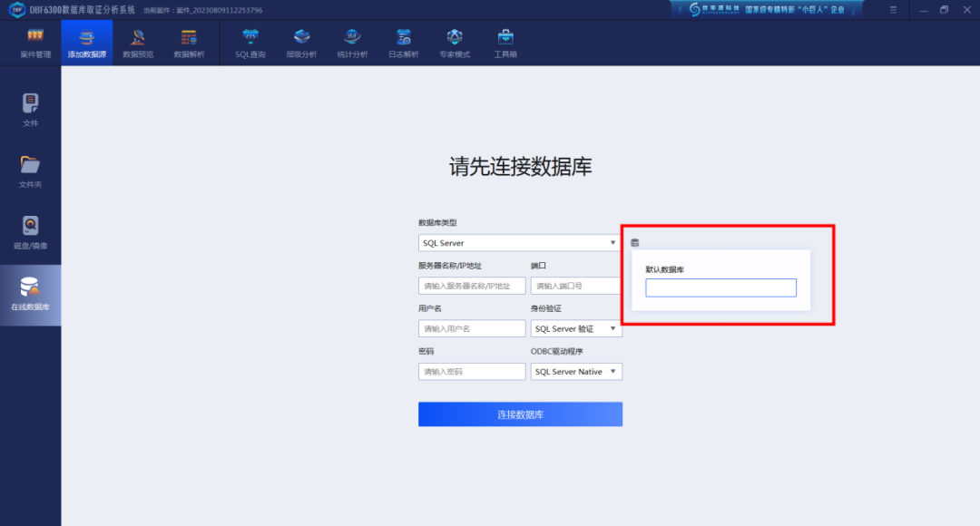Open 工具箱 toolbar icon
This screenshot has width=980, height=526.
click(x=505, y=44)
